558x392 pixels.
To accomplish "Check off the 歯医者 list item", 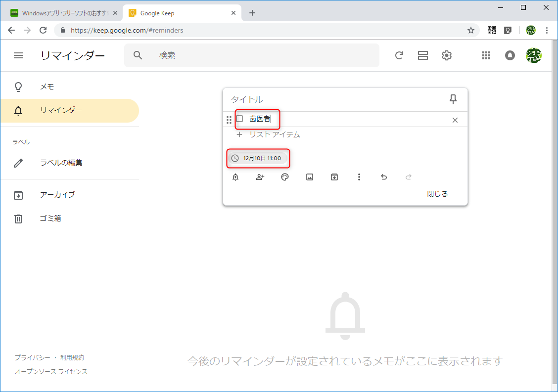I will 240,119.
